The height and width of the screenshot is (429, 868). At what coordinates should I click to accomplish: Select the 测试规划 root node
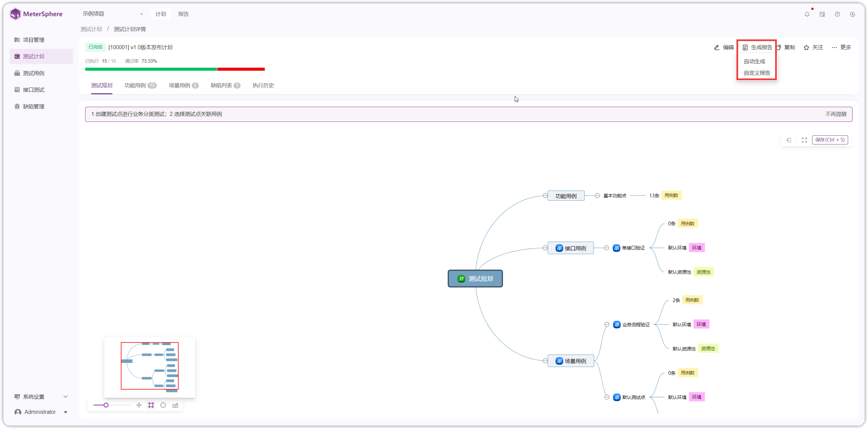pyautogui.click(x=475, y=278)
